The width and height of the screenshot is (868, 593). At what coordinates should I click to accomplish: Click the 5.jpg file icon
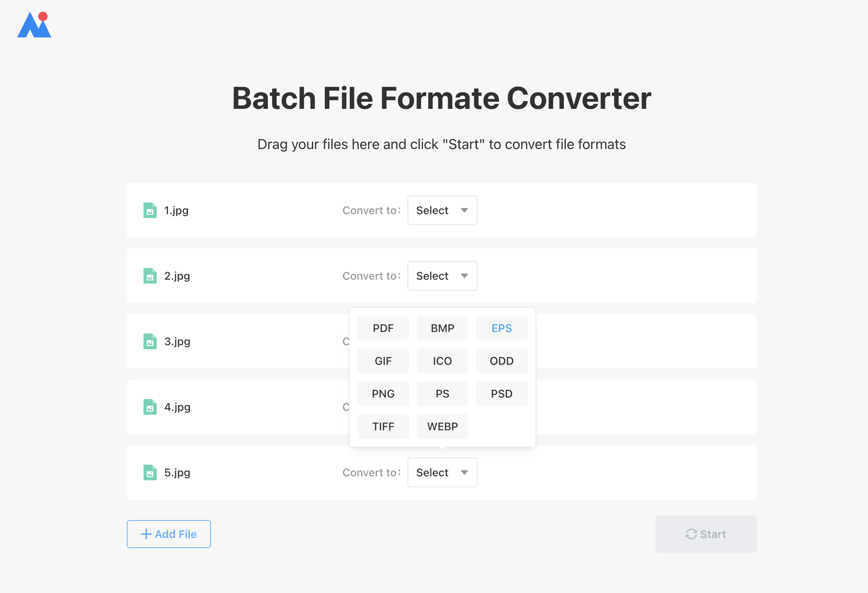click(150, 472)
